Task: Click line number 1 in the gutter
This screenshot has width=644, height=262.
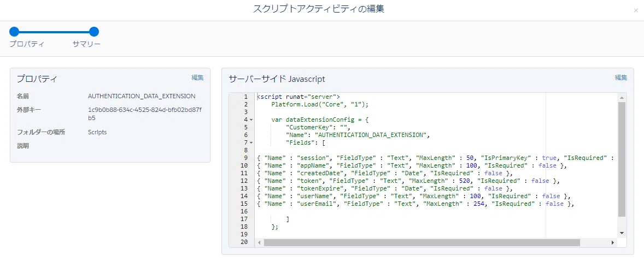Action: pos(245,97)
